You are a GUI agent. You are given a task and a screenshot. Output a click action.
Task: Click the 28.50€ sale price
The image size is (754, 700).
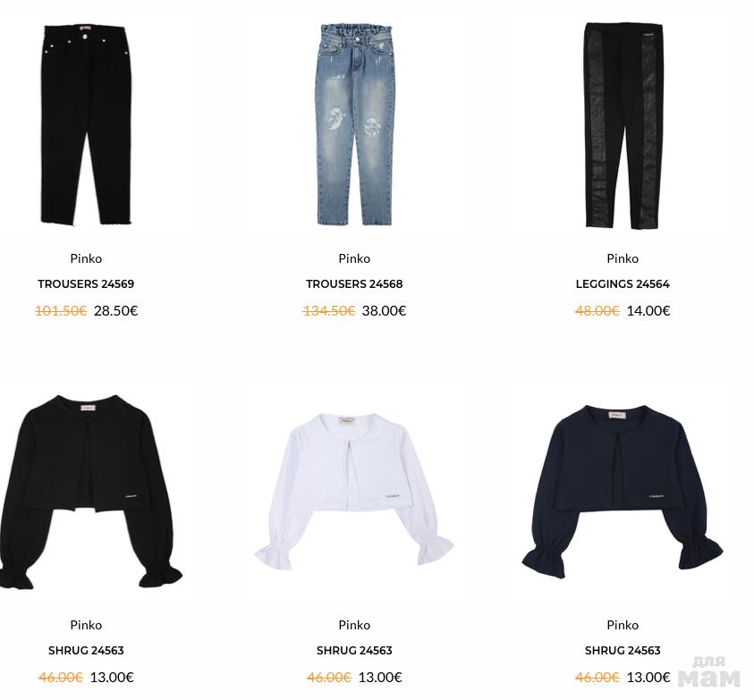pos(116,311)
